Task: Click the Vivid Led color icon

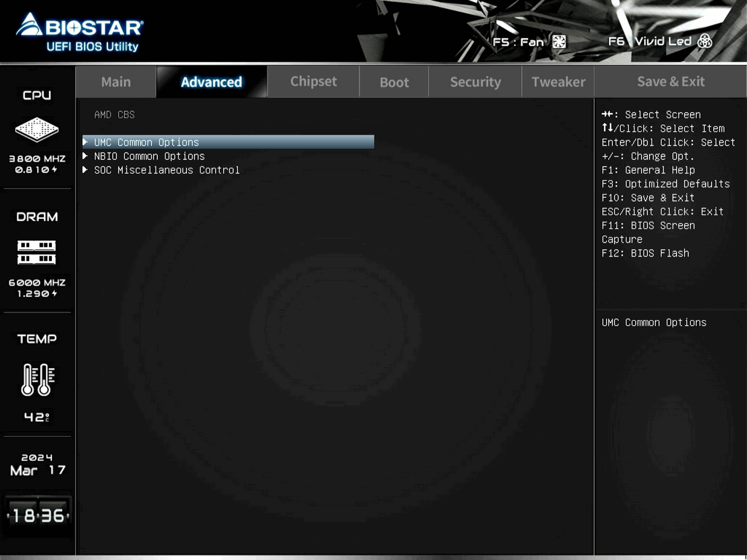Action: [705, 41]
